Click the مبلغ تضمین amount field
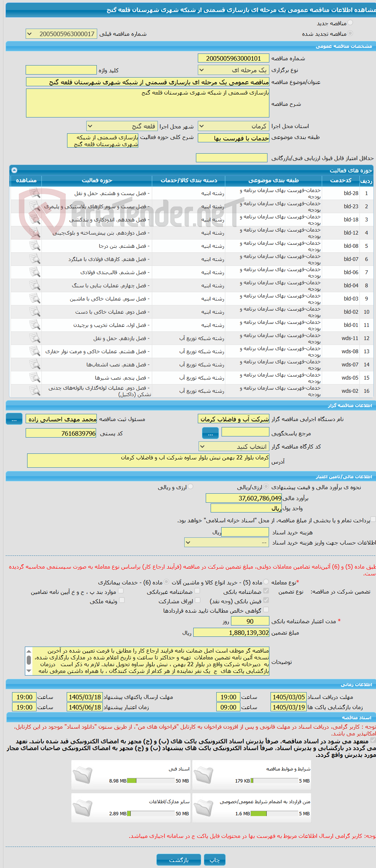 231,633
